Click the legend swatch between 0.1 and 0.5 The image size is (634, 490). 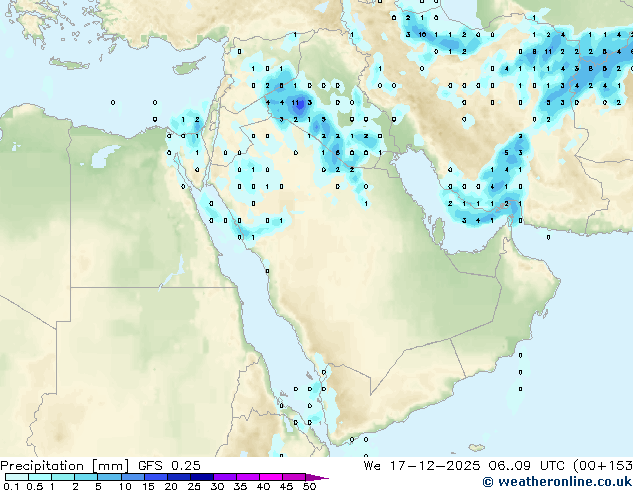pos(17,477)
